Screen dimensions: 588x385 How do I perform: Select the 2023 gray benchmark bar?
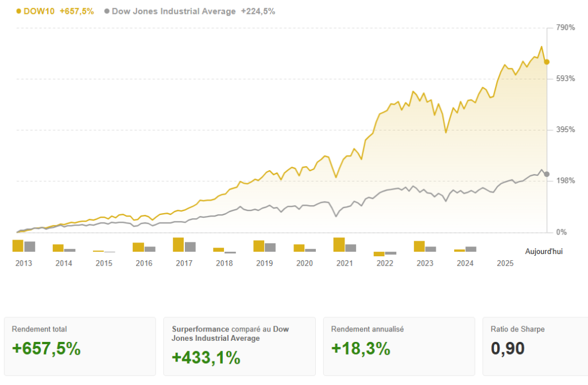click(x=431, y=249)
